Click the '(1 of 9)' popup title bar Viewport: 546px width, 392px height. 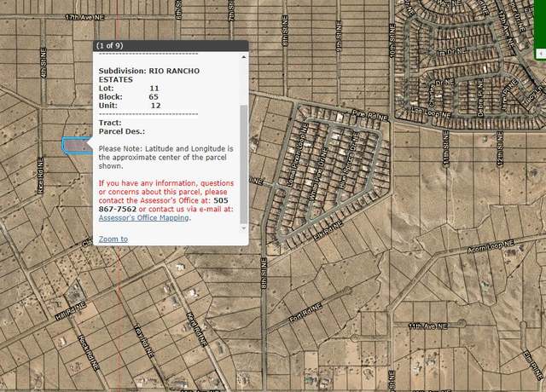coord(171,45)
